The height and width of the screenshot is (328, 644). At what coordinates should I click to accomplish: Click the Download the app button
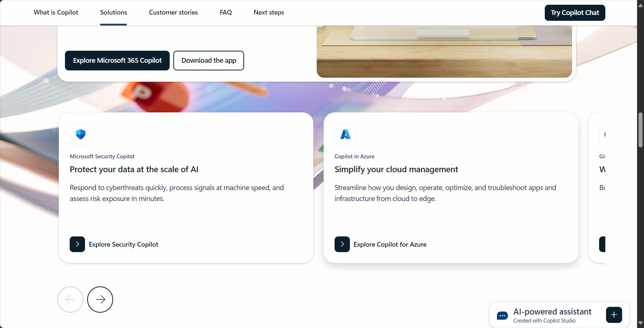(209, 61)
